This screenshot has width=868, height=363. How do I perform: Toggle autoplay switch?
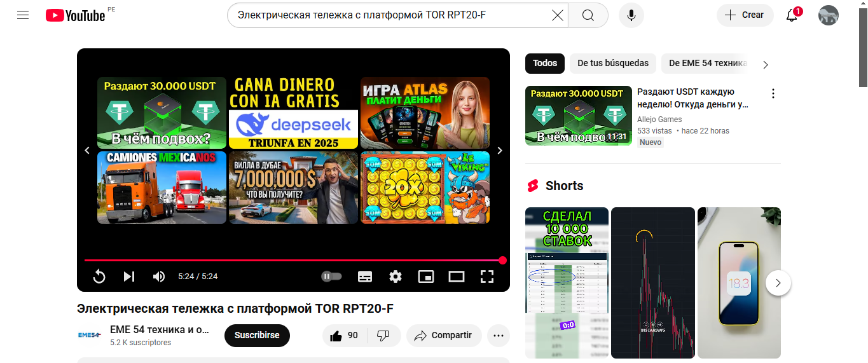(x=331, y=276)
